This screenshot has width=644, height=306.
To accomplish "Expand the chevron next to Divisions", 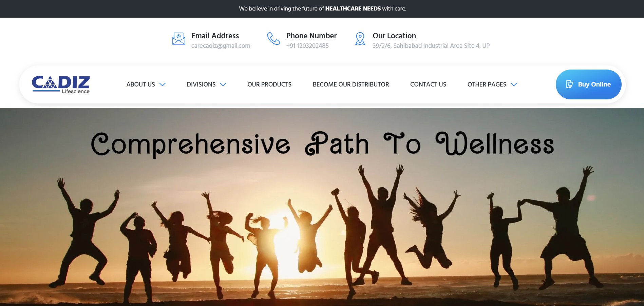I will pyautogui.click(x=223, y=84).
